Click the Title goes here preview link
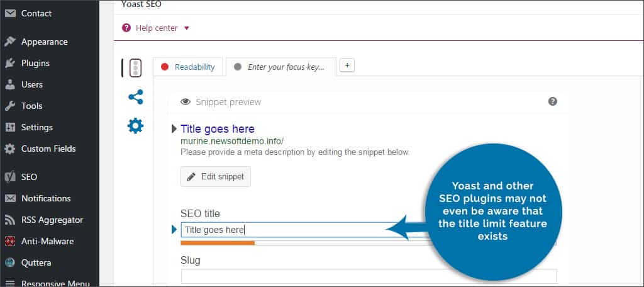644x287 pixels. tap(218, 129)
